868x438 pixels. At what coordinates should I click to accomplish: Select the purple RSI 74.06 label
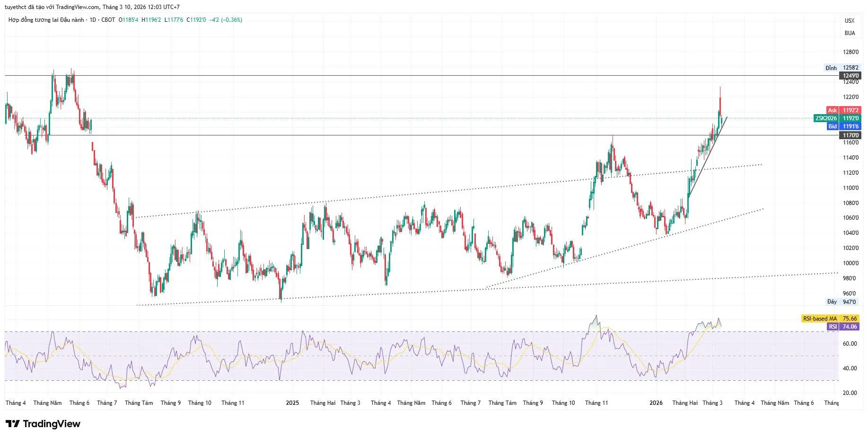pos(842,327)
